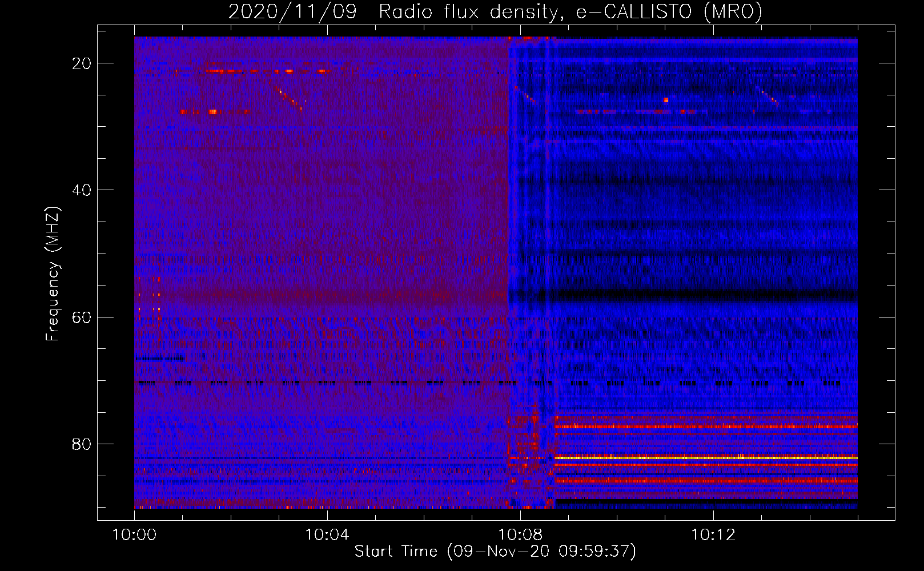Click the '40' frequency tick label
The width and height of the screenshot is (924, 571).
coord(82,190)
